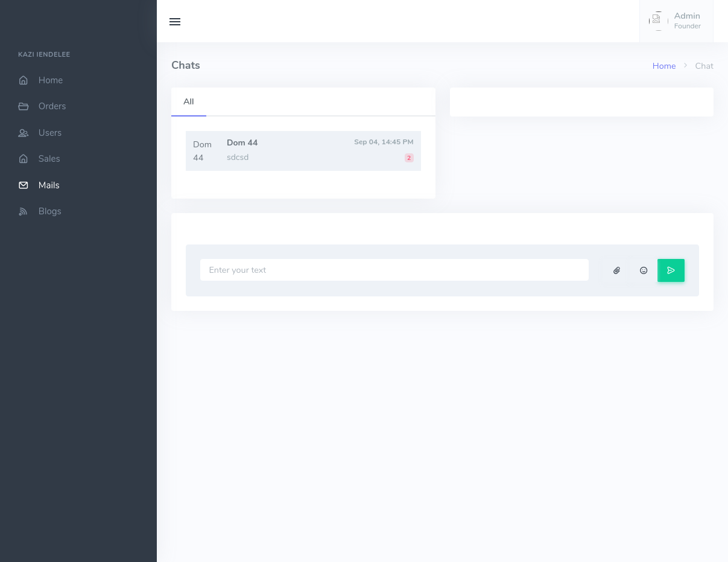
Task: Click the unread count badge 2
Action: point(409,158)
